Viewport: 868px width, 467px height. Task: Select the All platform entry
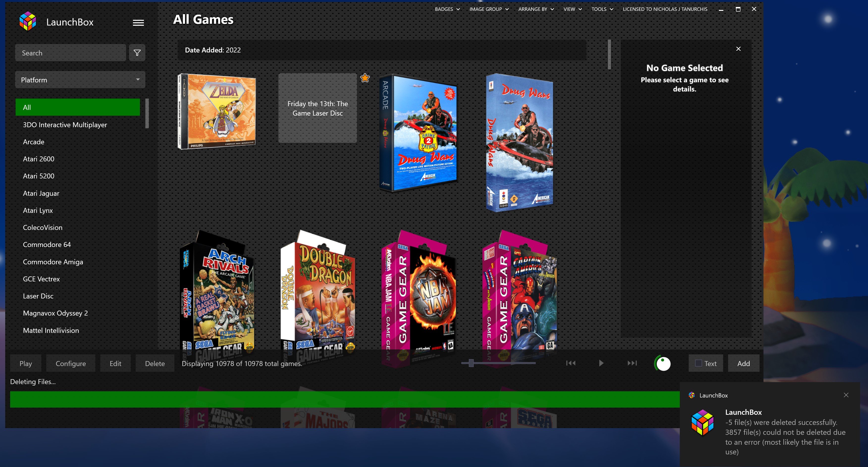click(78, 107)
